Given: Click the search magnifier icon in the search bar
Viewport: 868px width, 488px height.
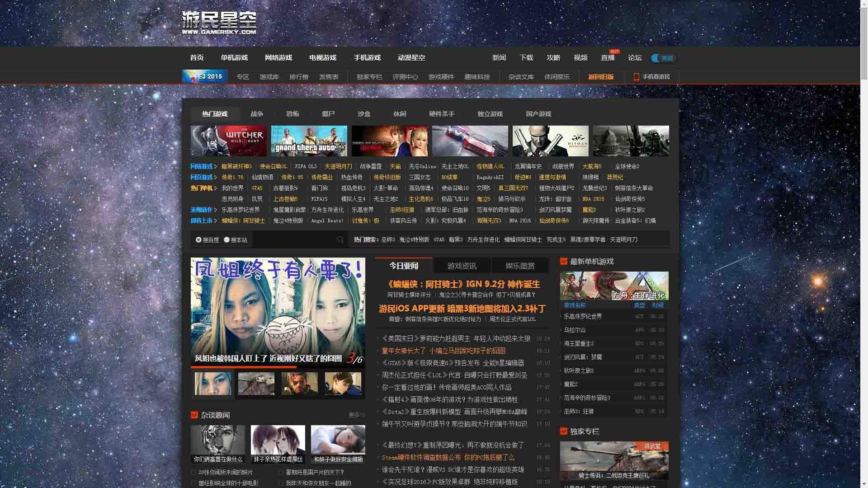Looking at the screenshot, I should (340, 240).
